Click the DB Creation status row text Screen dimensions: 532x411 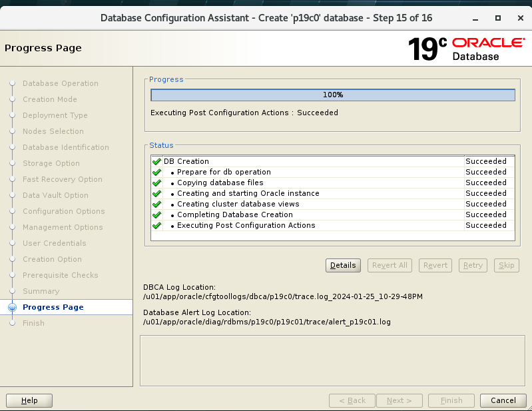pyautogui.click(x=186, y=162)
